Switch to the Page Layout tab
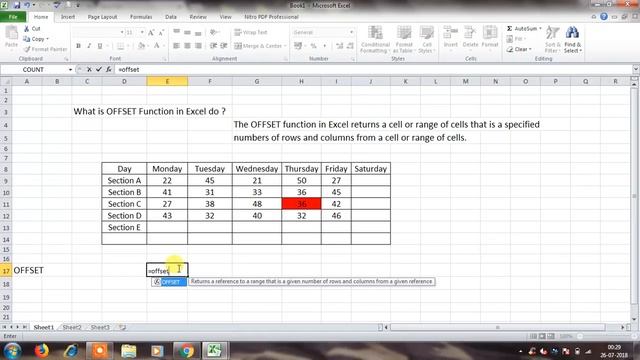 point(102,17)
